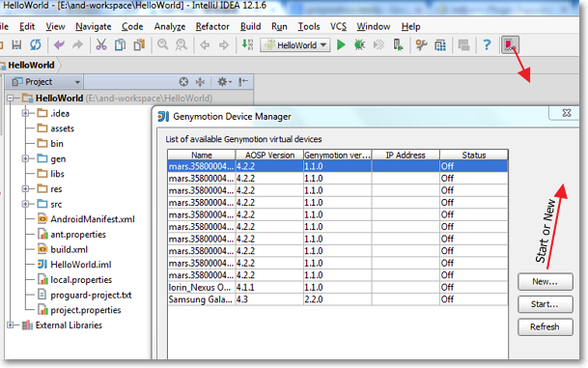The image size is (588, 368).
Task: Click Collapse All icon in Project panel
Action: pos(200,82)
